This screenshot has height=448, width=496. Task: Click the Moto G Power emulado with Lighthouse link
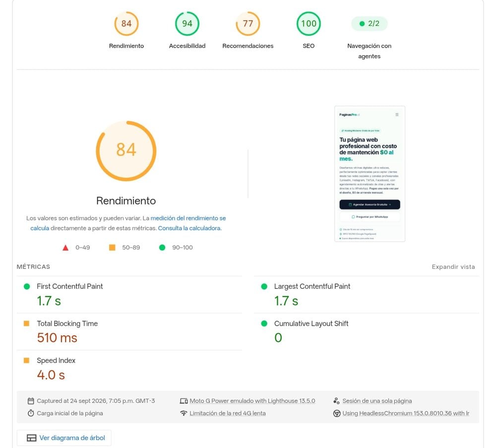252,401
